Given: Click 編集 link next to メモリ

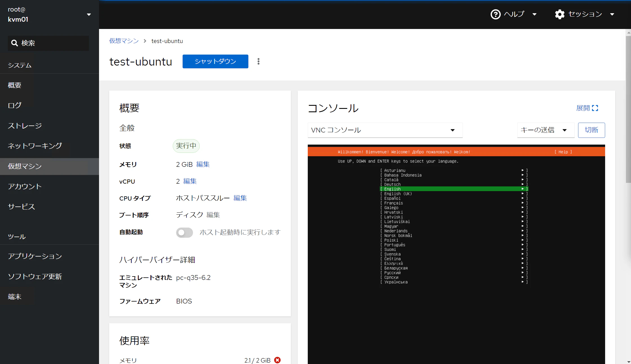Looking at the screenshot, I should [203, 164].
